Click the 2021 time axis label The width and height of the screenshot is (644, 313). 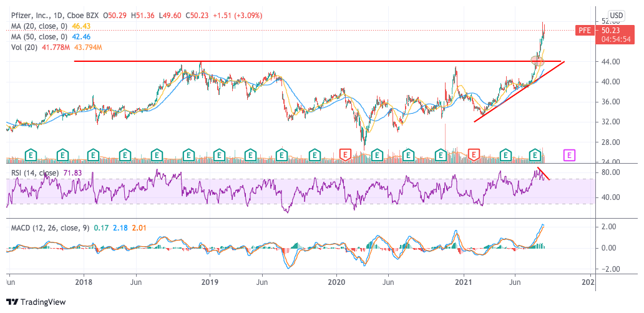[464, 282]
